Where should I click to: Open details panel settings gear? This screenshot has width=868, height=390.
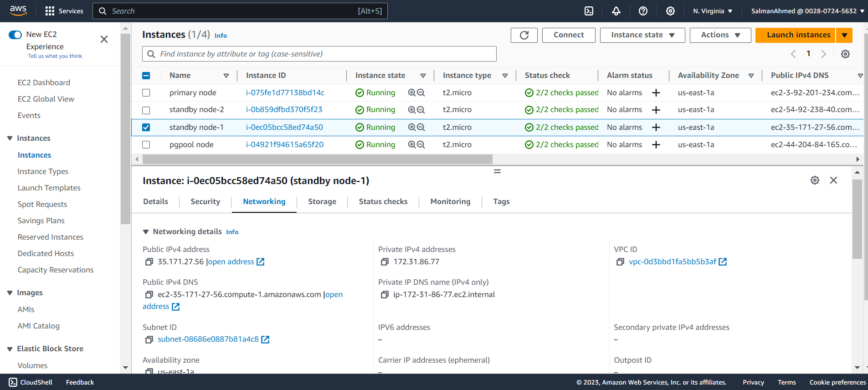(815, 180)
